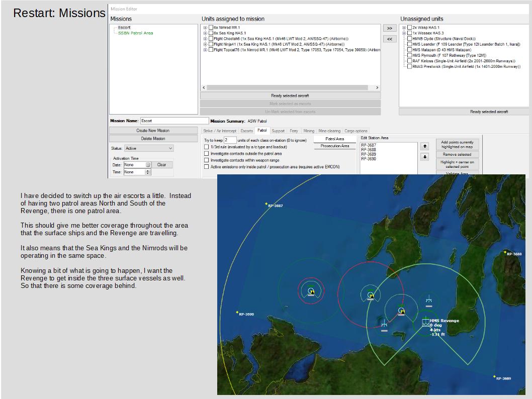
Task: Enable active emissions only inside patrol area
Action: pos(206,167)
